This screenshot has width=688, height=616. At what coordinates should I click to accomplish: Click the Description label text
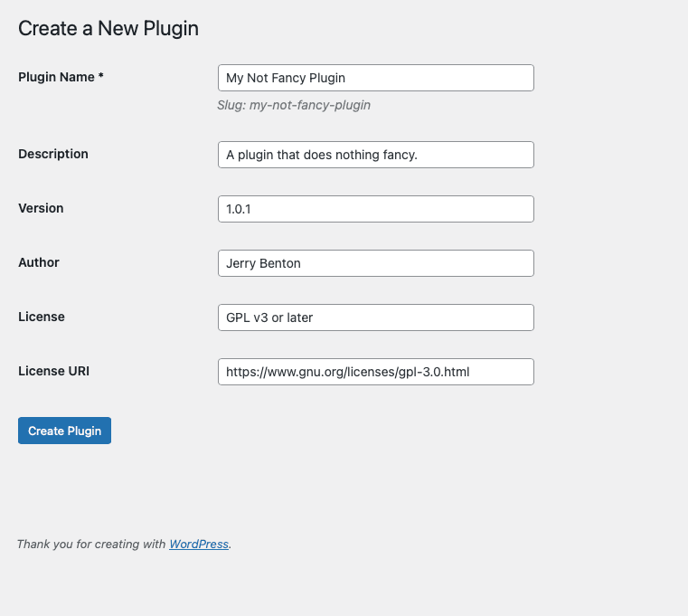(53, 154)
